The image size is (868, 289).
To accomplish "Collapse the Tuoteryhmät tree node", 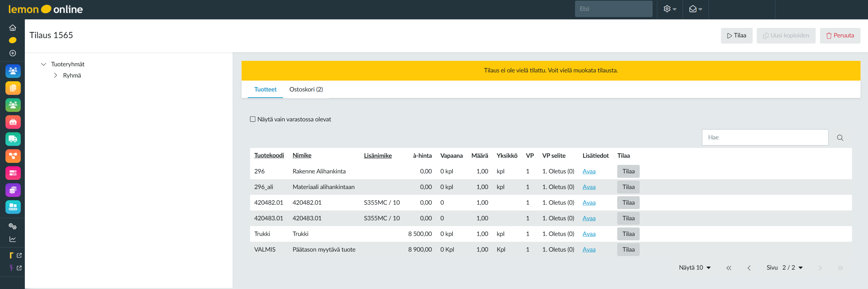I will point(44,64).
